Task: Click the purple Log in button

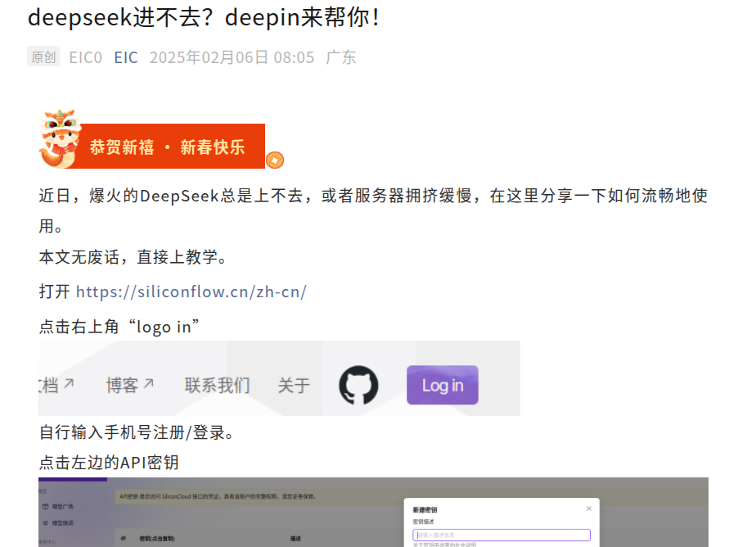Action: [x=443, y=385]
